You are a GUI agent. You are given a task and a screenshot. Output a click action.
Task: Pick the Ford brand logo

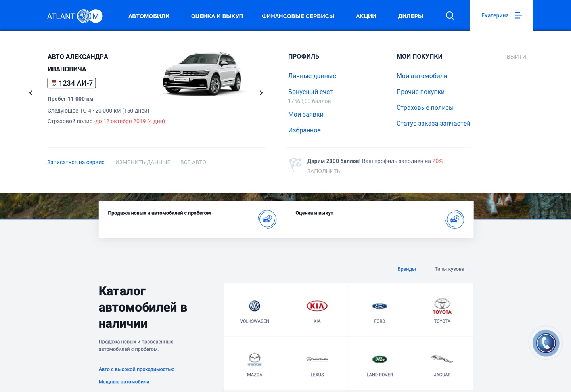pos(379,306)
